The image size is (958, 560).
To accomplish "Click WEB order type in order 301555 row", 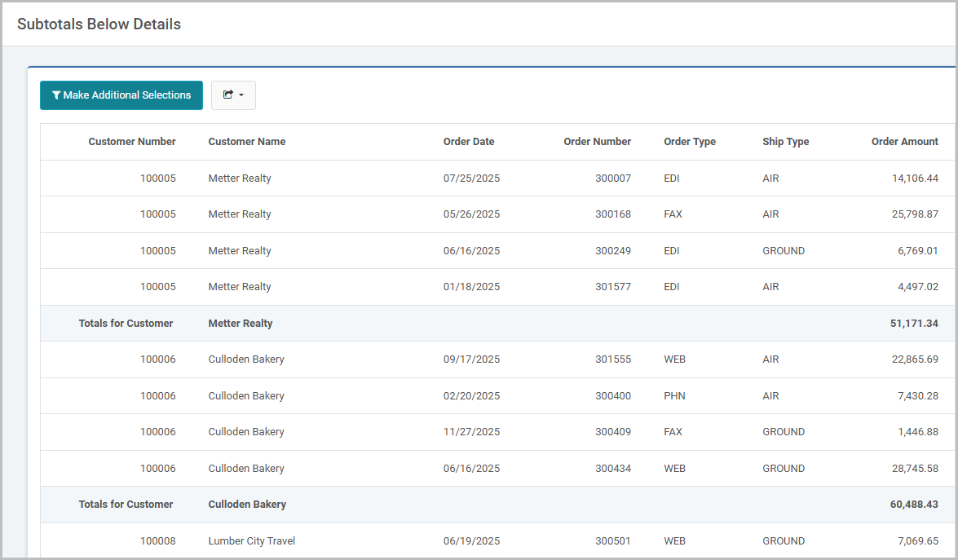I will [x=674, y=359].
